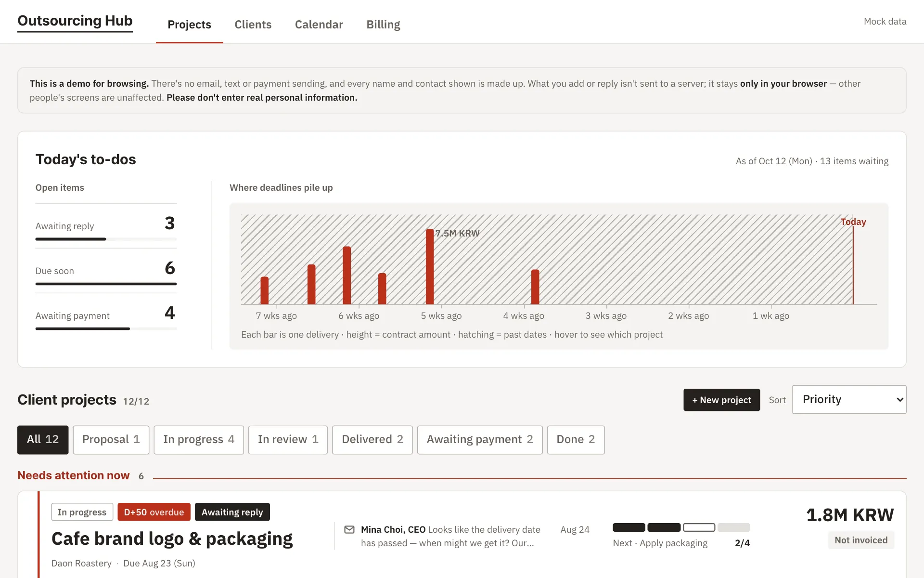Viewport: 924px width, 578px height.
Task: Click the 1.8M KRW amount
Action: [x=850, y=515]
